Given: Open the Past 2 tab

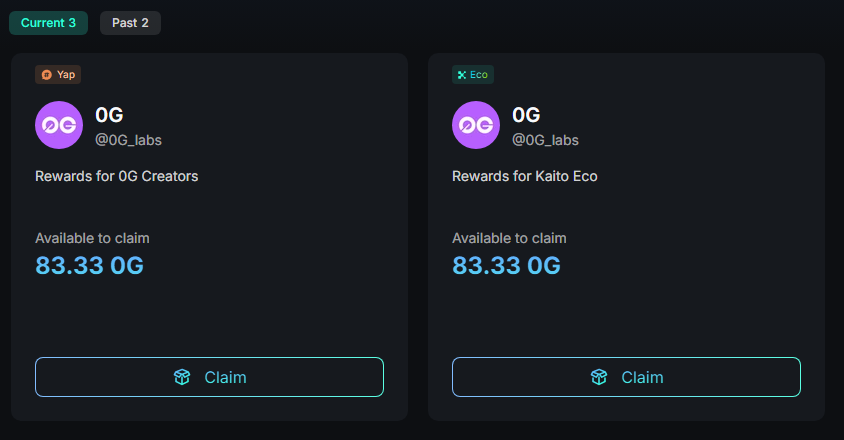Looking at the screenshot, I should pos(130,23).
